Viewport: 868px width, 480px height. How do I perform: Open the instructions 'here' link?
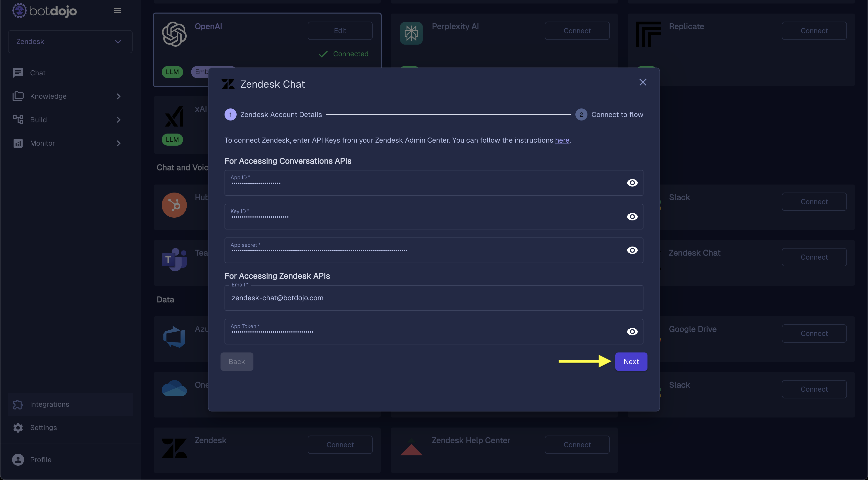coord(562,140)
